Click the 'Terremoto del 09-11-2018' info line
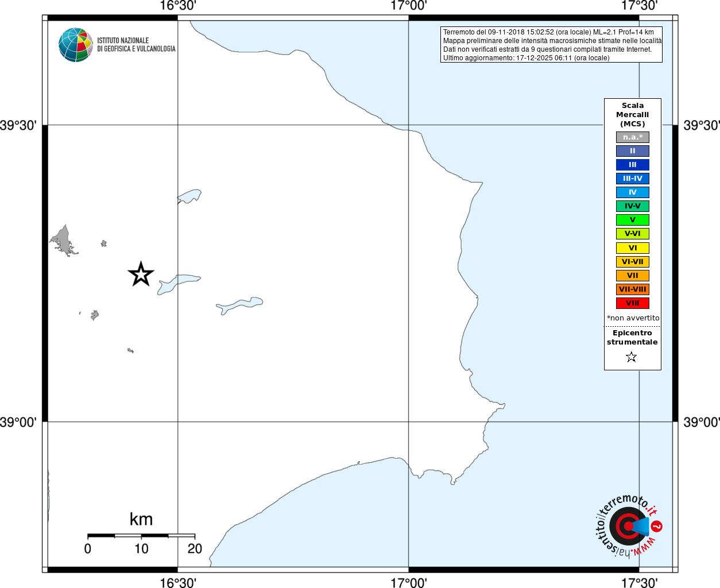 (x=548, y=32)
